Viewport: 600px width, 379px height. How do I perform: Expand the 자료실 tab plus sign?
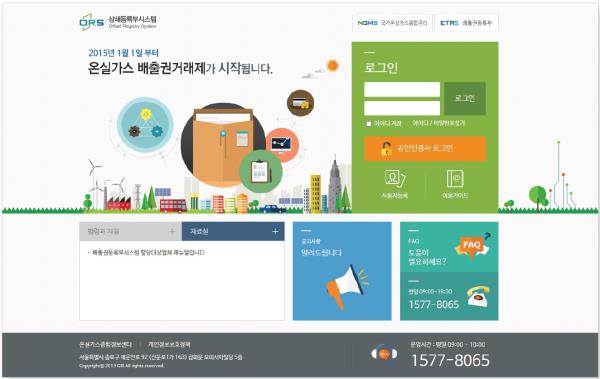tap(275, 231)
